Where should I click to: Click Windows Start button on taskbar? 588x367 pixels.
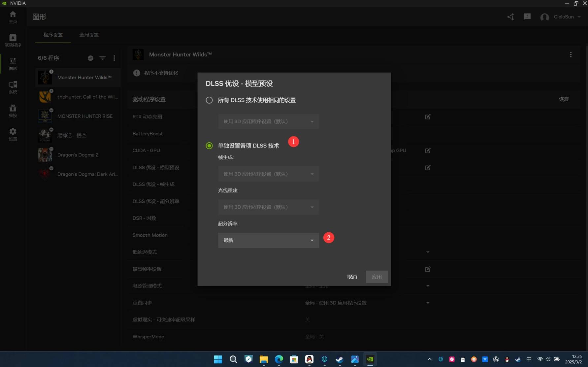pyautogui.click(x=218, y=359)
